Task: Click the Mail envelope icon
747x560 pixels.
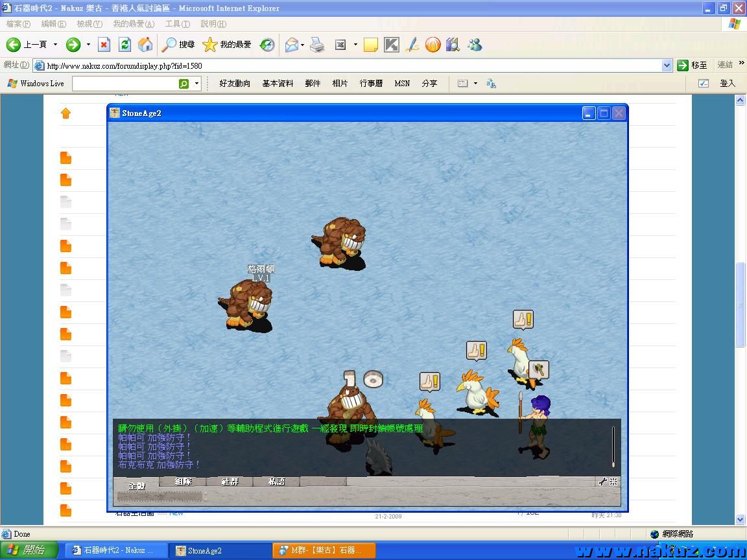Action: [x=291, y=45]
